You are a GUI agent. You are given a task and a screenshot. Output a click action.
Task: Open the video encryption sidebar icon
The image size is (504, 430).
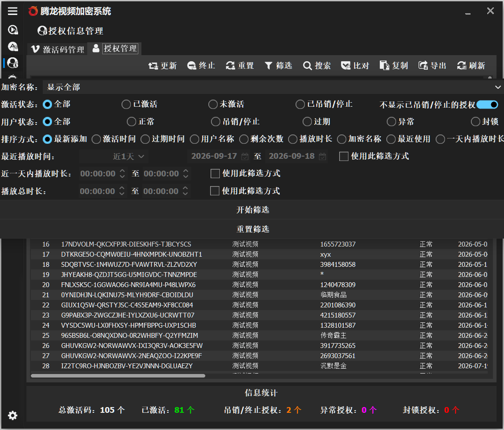(x=12, y=30)
